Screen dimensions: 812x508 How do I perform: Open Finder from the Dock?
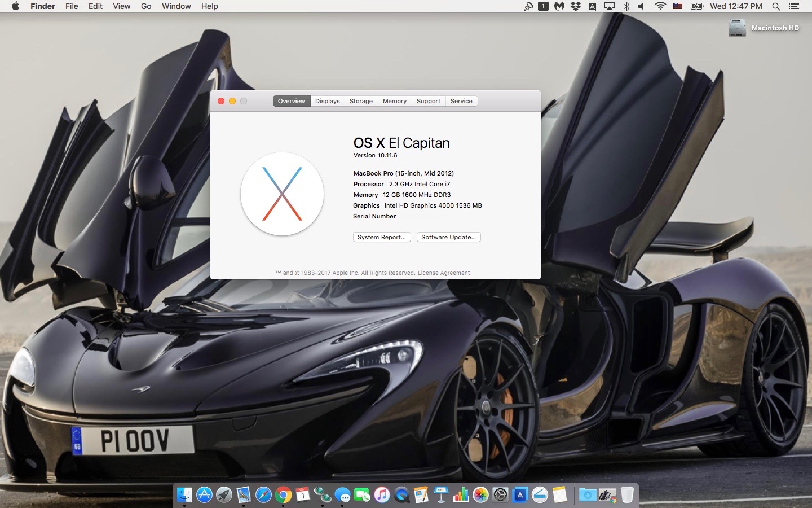(184, 495)
